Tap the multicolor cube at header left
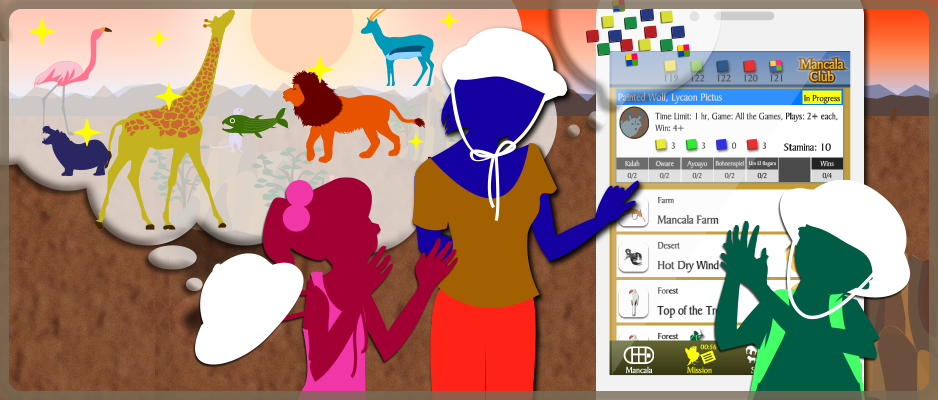 [632, 60]
